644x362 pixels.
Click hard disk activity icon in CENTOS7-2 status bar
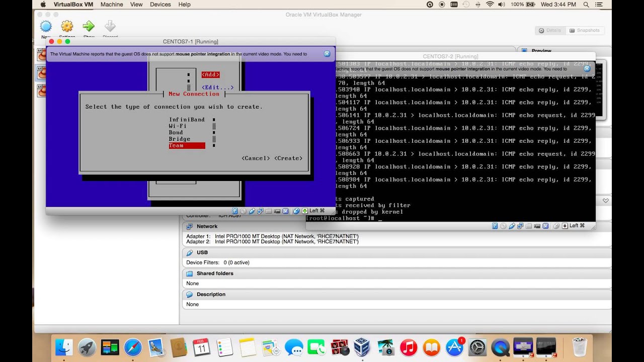click(495, 226)
